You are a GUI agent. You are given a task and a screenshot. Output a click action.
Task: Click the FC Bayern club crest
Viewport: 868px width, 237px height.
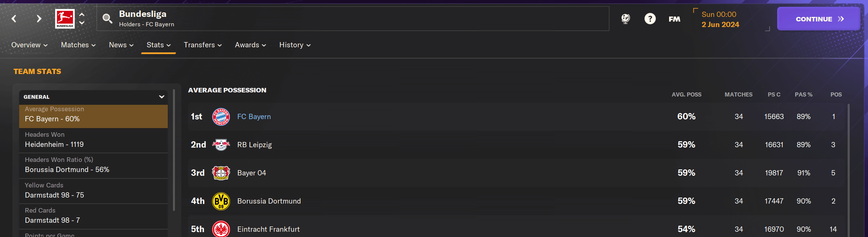pos(221,116)
